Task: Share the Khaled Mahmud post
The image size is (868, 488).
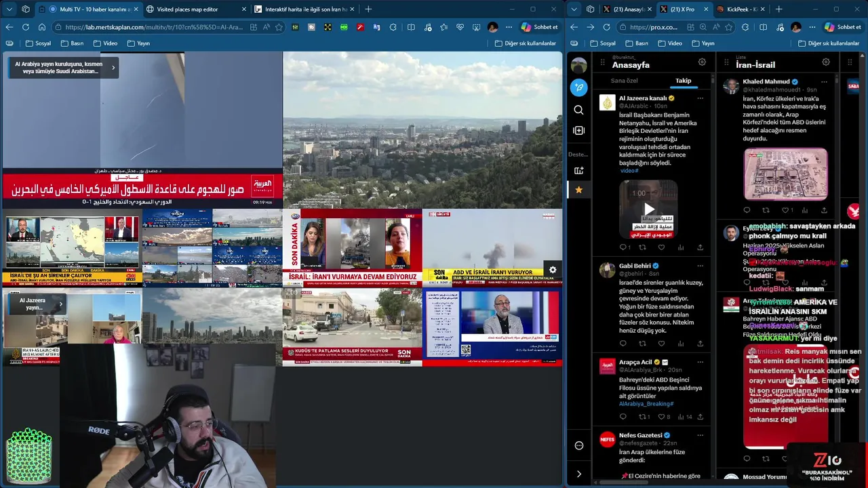Action: (x=824, y=210)
